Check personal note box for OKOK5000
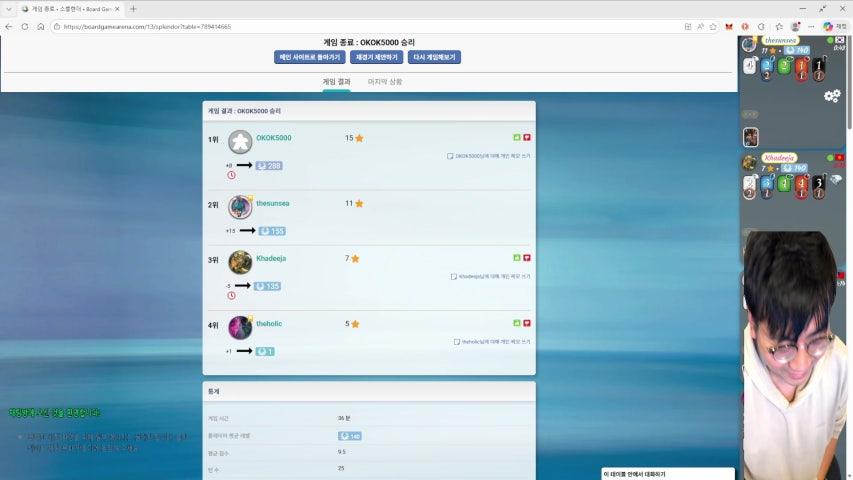This screenshot has width=853, height=480. click(x=450, y=156)
